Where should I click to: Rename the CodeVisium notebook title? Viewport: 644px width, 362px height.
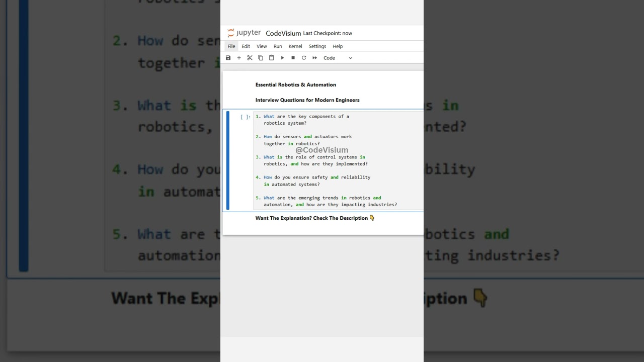pos(283,33)
